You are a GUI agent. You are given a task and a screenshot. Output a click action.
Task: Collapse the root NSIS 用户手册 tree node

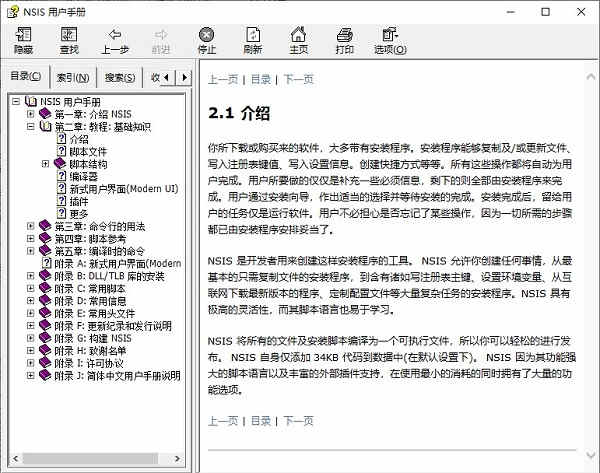click(16, 101)
